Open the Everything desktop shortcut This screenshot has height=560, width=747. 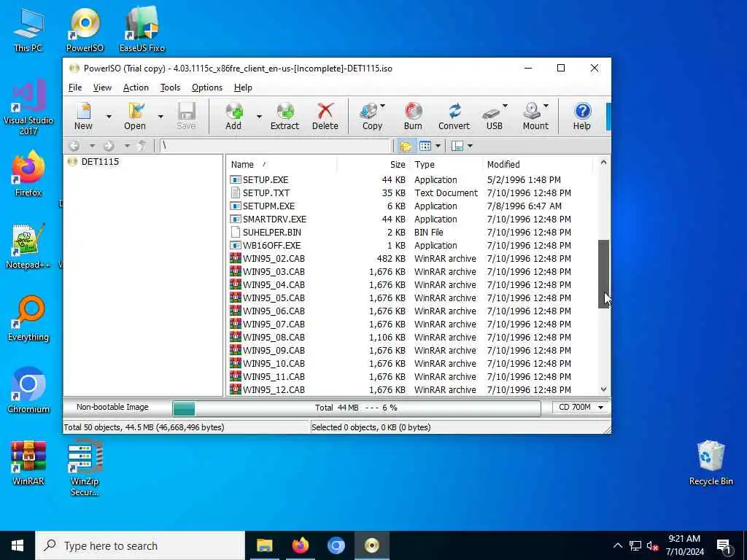pos(28,318)
